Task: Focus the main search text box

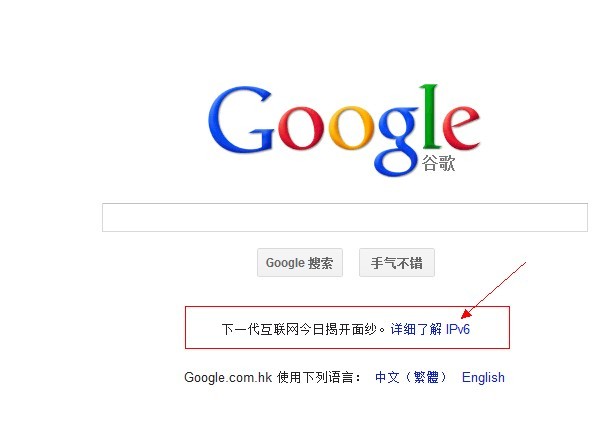Action: pos(345,217)
